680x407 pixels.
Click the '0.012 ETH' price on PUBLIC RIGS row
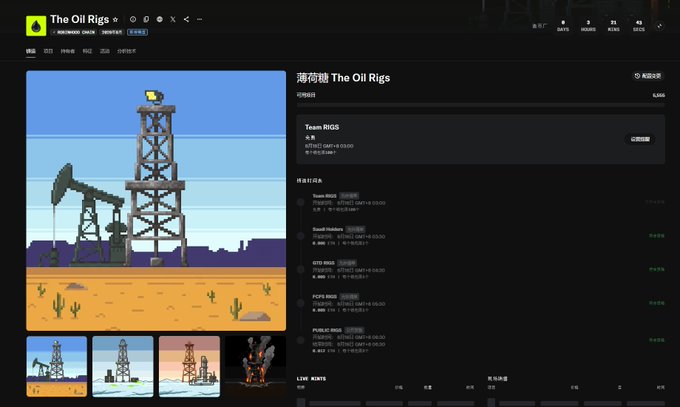click(x=324, y=351)
